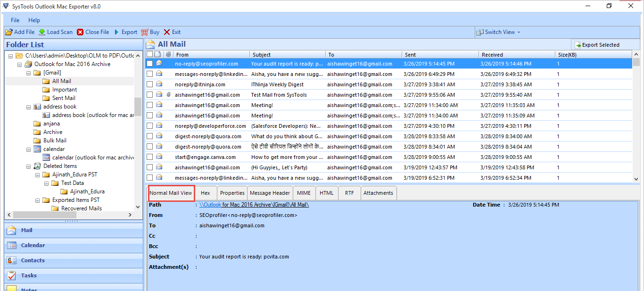Click envelope icon of ITNinja Weekly Digest

[x=159, y=84]
